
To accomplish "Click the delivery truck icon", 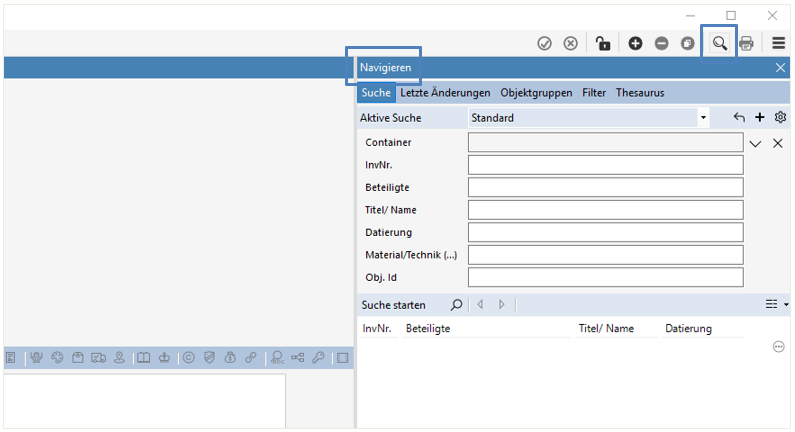I will tap(98, 357).
